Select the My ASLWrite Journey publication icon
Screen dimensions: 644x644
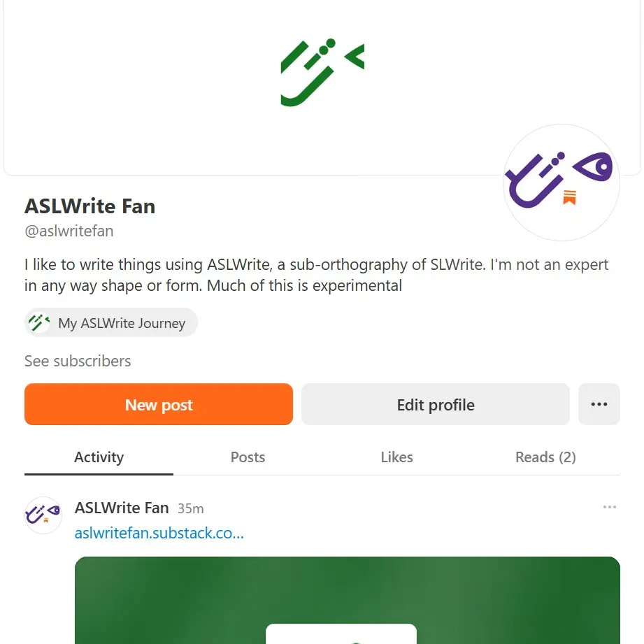pos(41,322)
